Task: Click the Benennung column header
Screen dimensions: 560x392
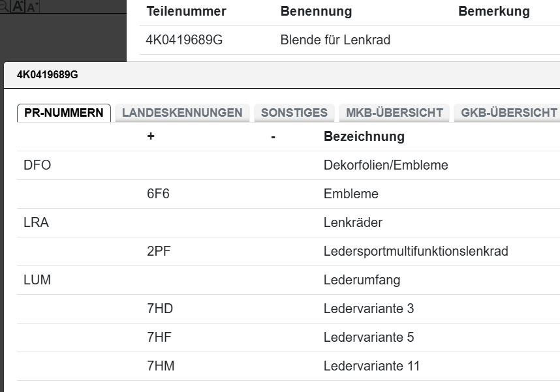Action: point(316,12)
